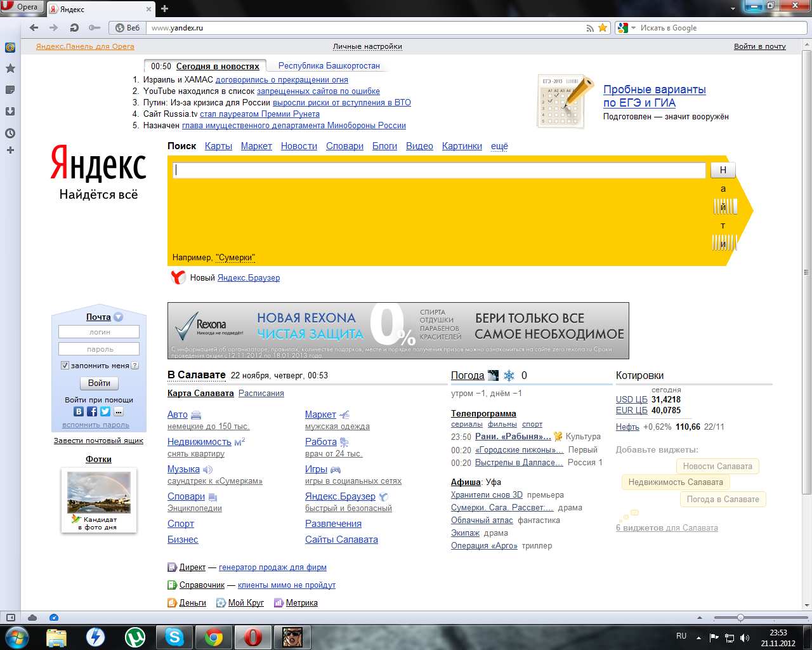Open the Notes panel in sidebar

click(x=10, y=90)
